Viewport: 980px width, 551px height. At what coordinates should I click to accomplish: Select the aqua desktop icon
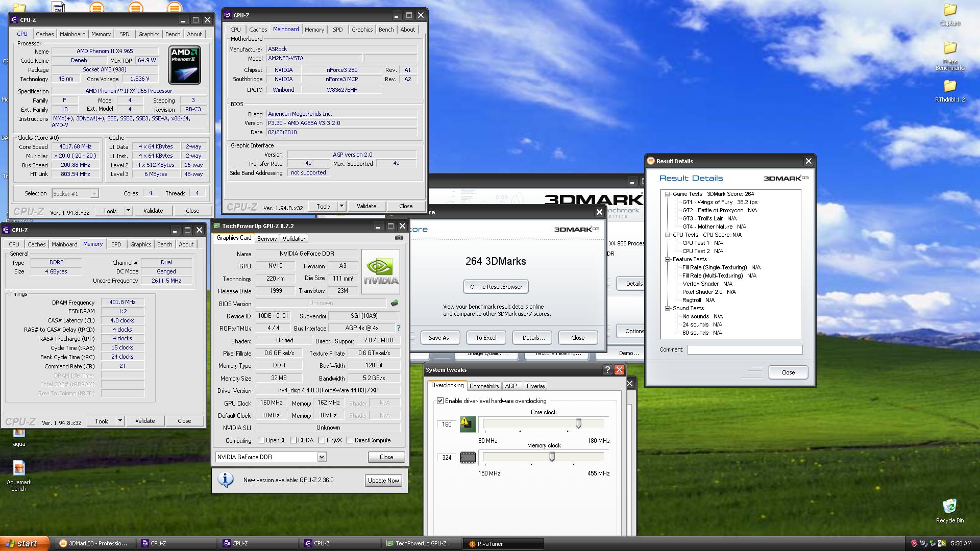tap(19, 438)
